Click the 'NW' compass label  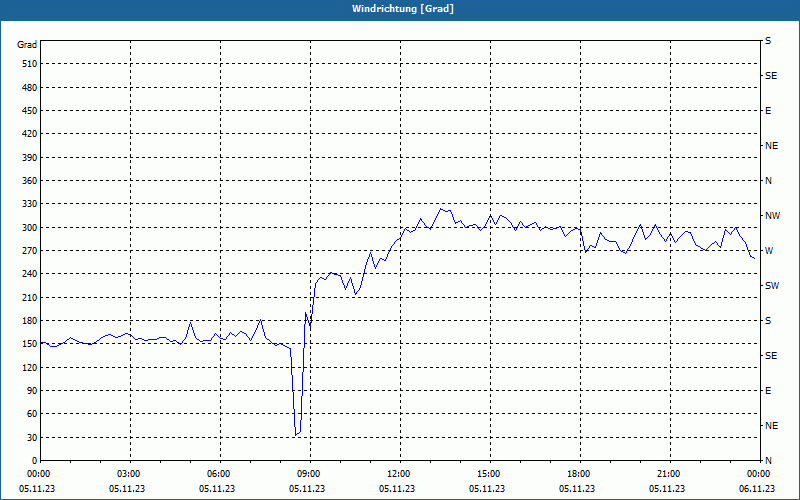[772, 216]
